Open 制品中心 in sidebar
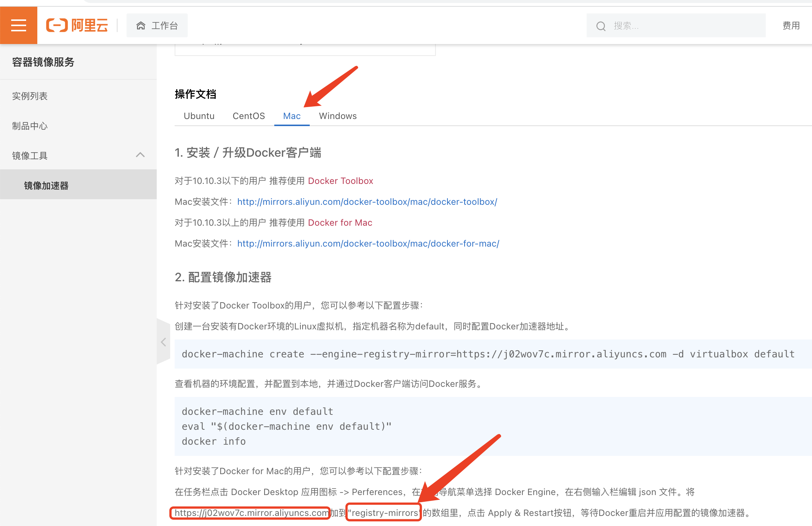 [30, 126]
